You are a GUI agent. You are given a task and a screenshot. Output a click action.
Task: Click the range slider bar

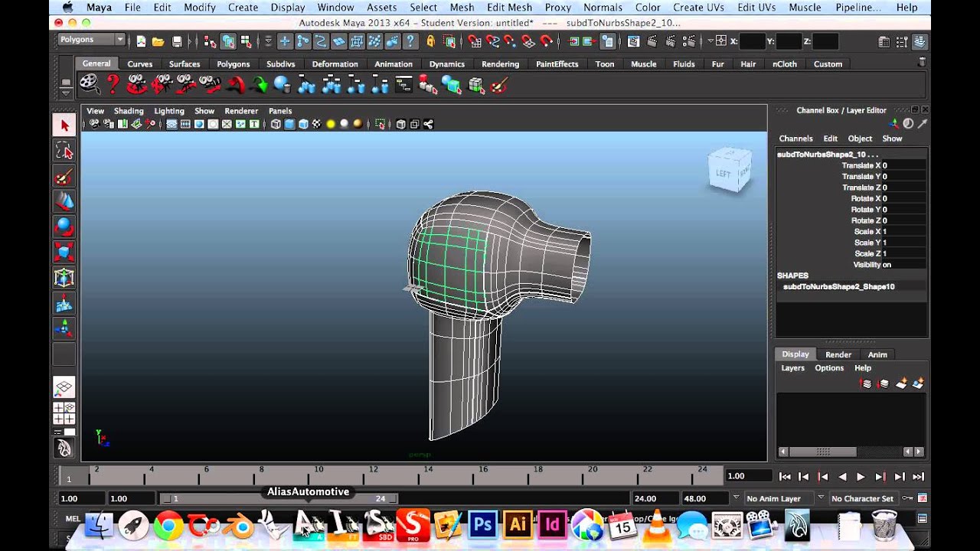point(279,498)
